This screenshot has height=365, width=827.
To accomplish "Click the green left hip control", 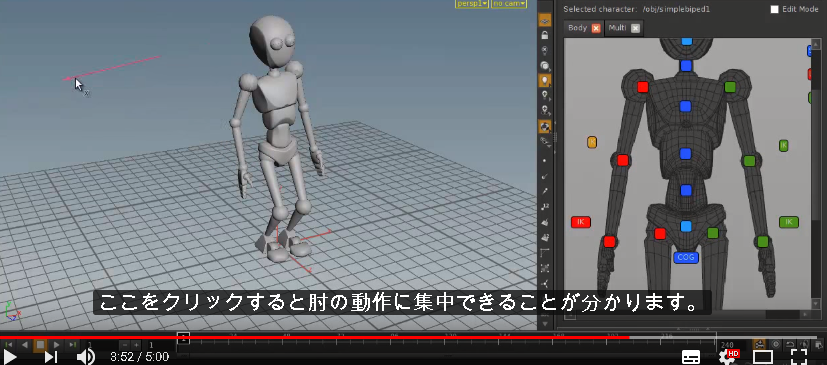I will point(713,233).
